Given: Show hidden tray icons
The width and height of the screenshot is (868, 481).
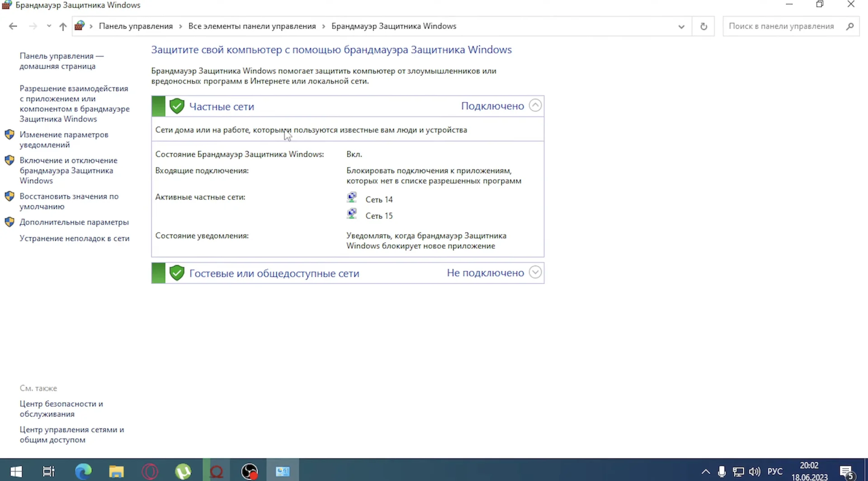Looking at the screenshot, I should pyautogui.click(x=706, y=472).
